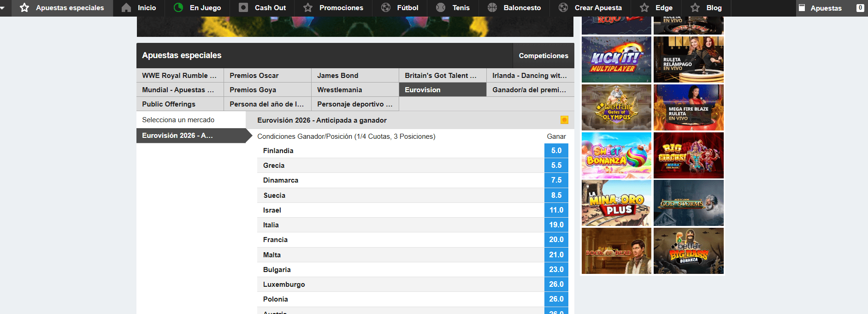Image resolution: width=868 pixels, height=314 pixels.
Task: Bet on Francia at odds 20.0
Action: point(556,240)
